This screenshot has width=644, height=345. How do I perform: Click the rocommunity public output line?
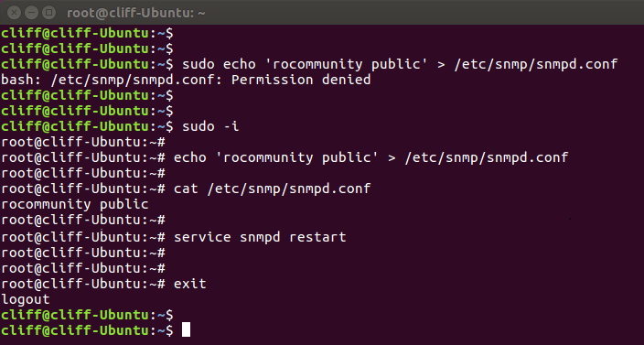tap(75, 204)
